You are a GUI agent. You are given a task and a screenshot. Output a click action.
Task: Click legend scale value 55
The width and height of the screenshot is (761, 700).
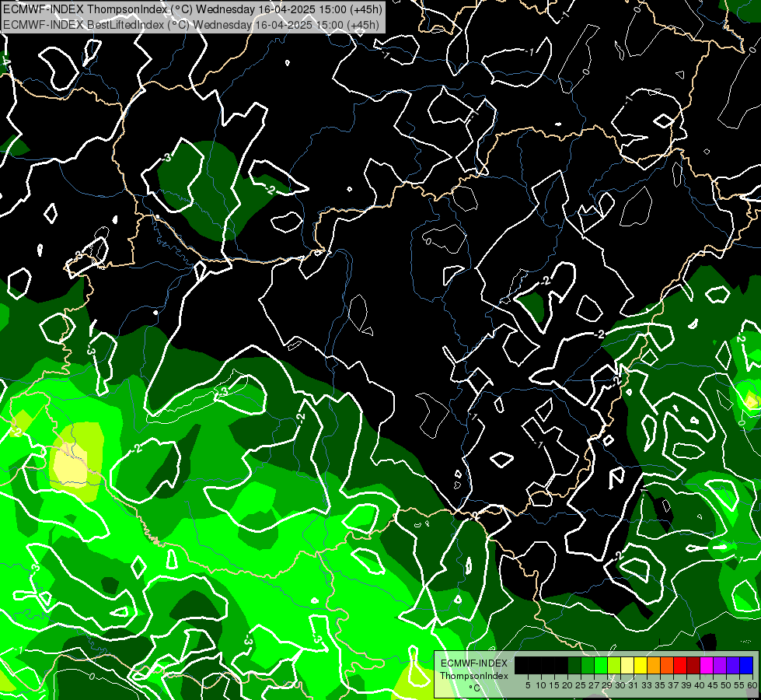point(739,685)
